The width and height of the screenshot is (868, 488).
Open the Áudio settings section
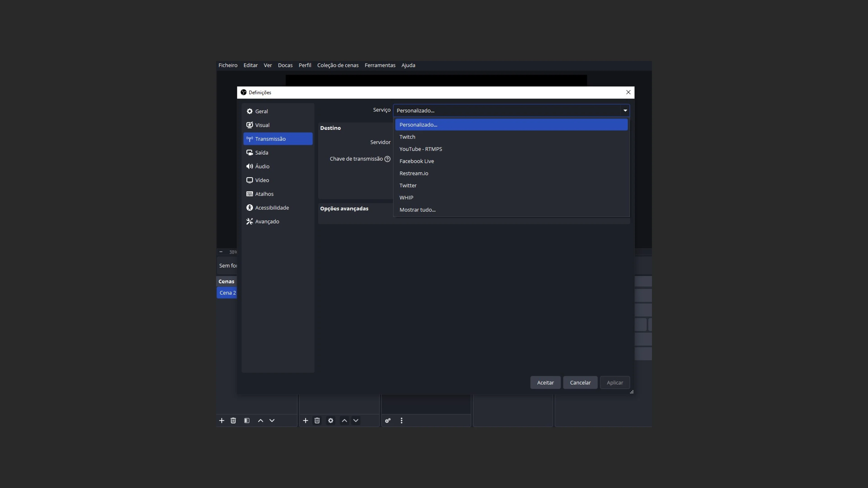[x=278, y=166]
